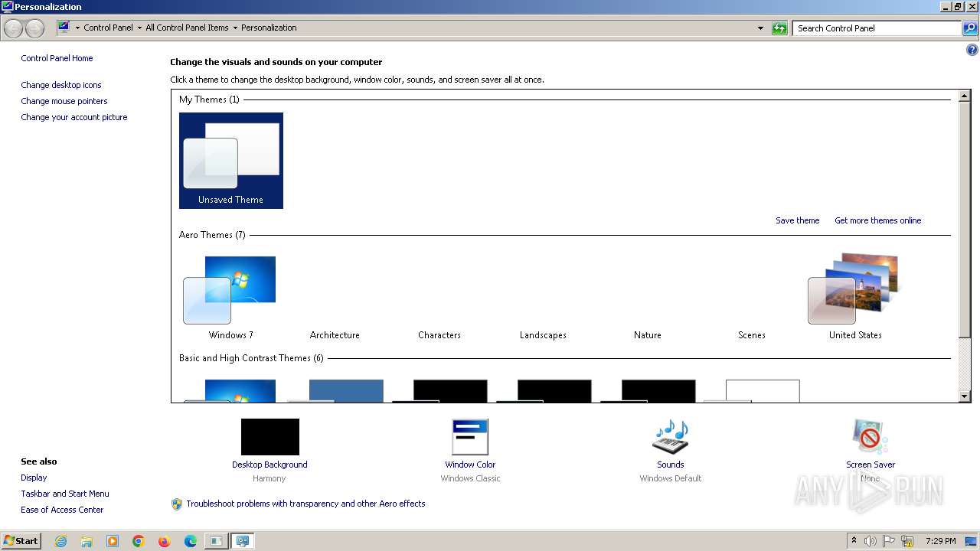Open the Help question mark icon
This screenshot has width=980, height=551.
click(972, 50)
